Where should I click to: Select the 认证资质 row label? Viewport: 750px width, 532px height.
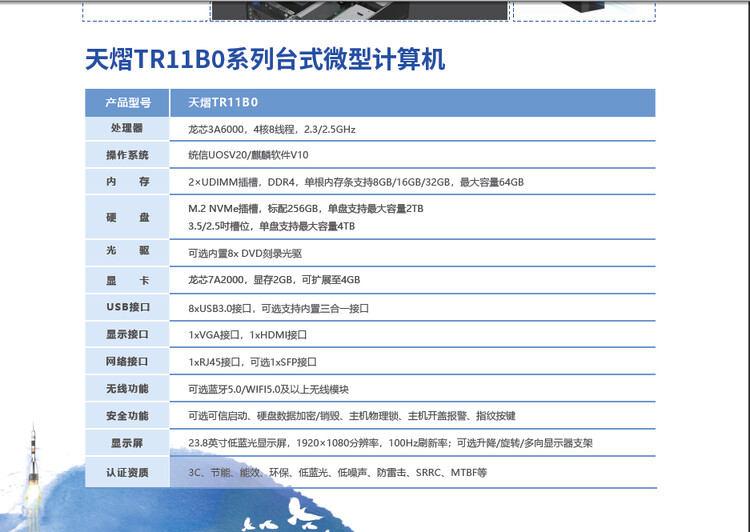[127, 473]
